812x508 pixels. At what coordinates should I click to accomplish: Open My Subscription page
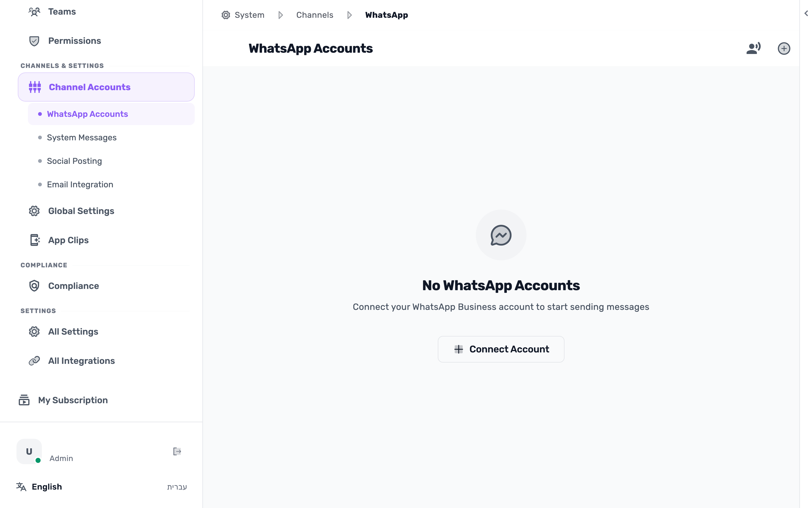point(101,400)
